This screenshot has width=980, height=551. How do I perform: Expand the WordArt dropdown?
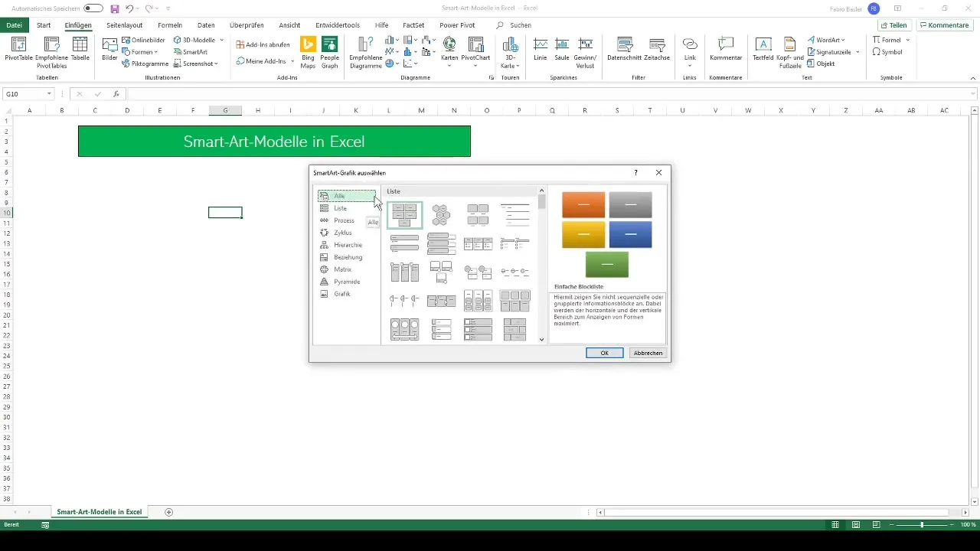[x=843, y=40]
